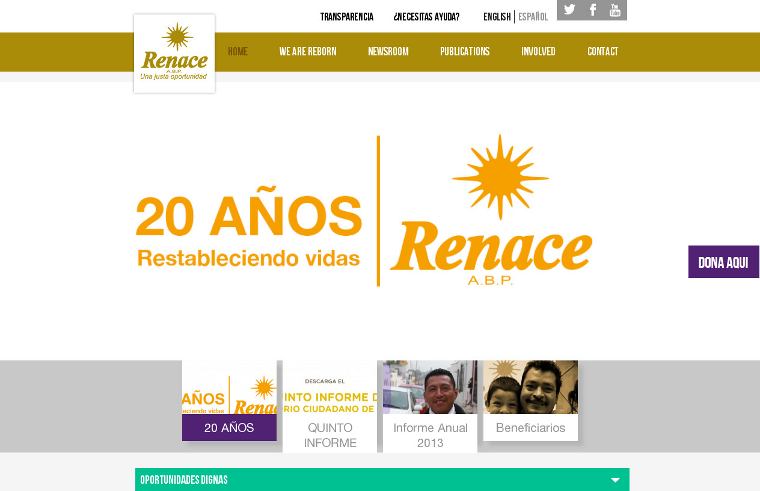This screenshot has width=760, height=491.
Task: Open the ¿Necesitas ayuda? link
Action: [426, 17]
